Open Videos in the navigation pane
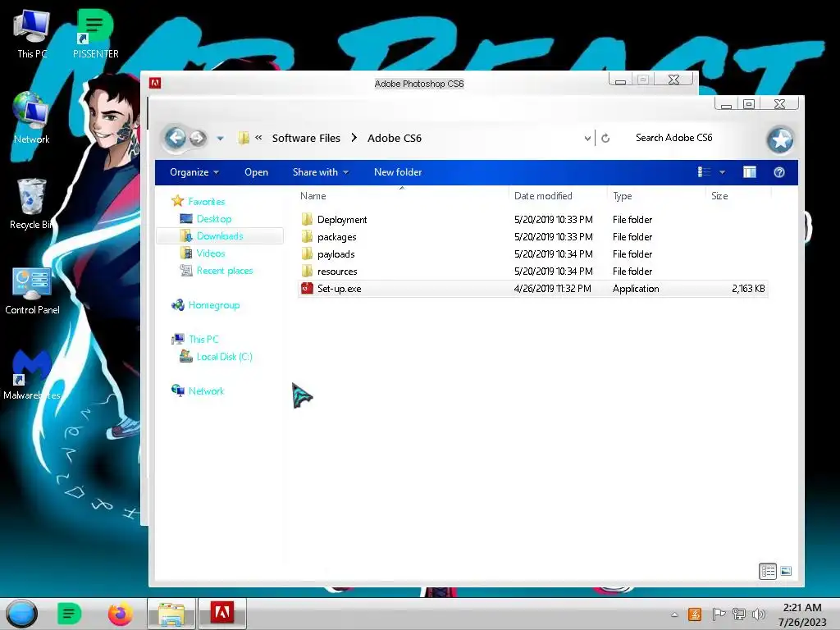 point(211,253)
